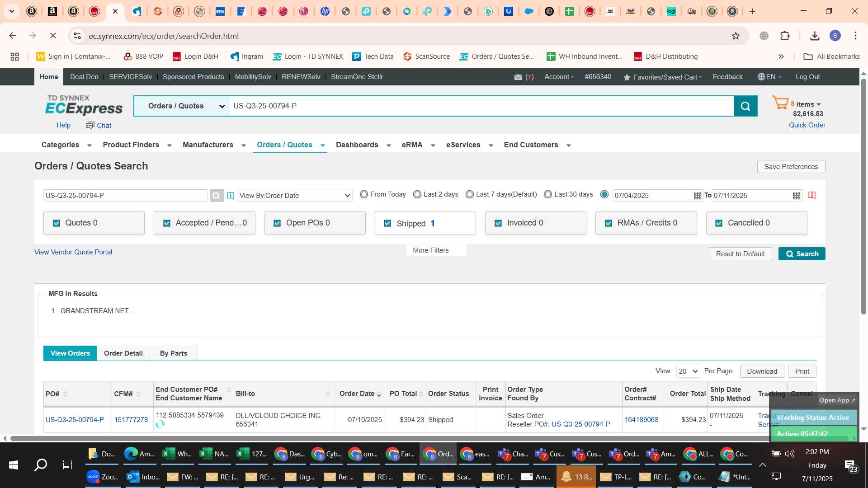Click the PO search input field
The height and width of the screenshot is (488, 868).
tap(125, 196)
